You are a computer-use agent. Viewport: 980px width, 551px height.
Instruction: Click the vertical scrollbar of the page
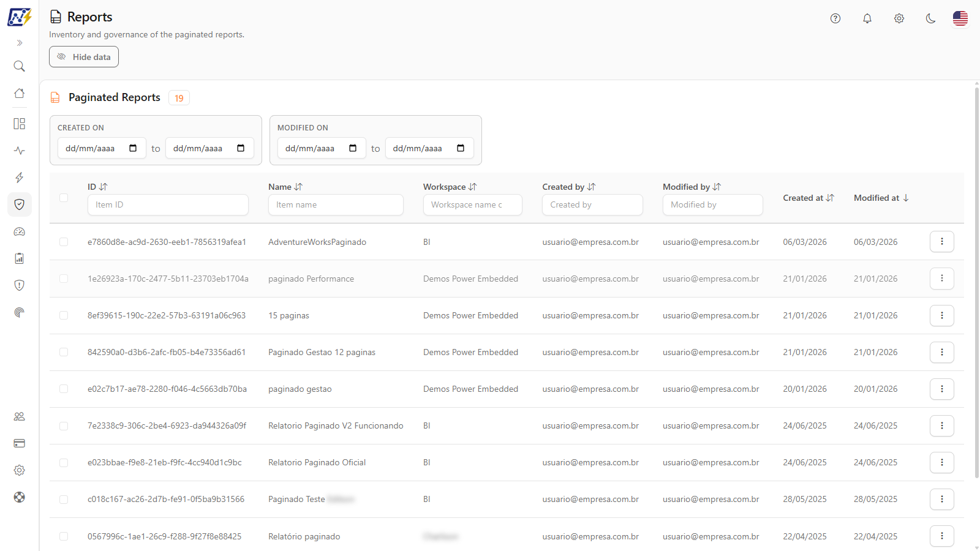[976, 282]
